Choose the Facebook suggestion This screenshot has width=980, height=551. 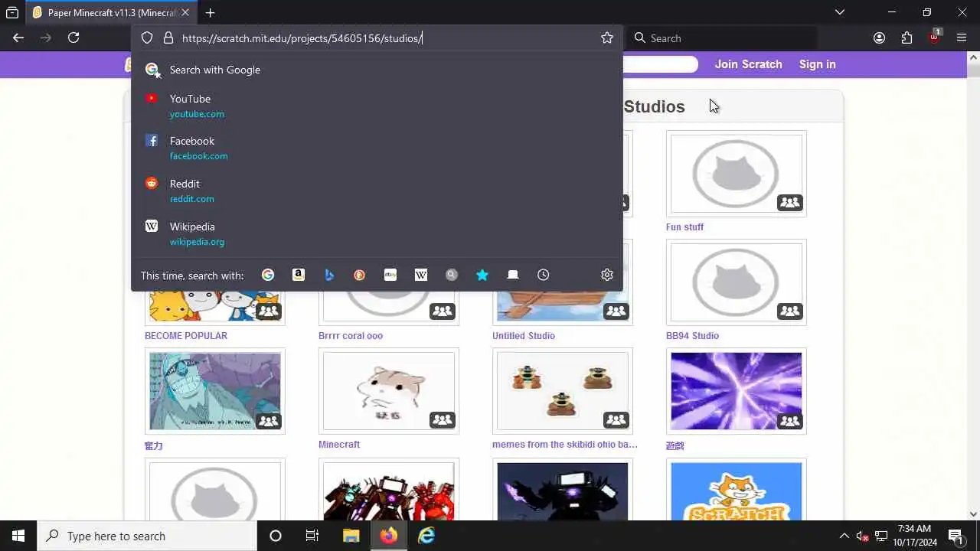pyautogui.click(x=377, y=148)
